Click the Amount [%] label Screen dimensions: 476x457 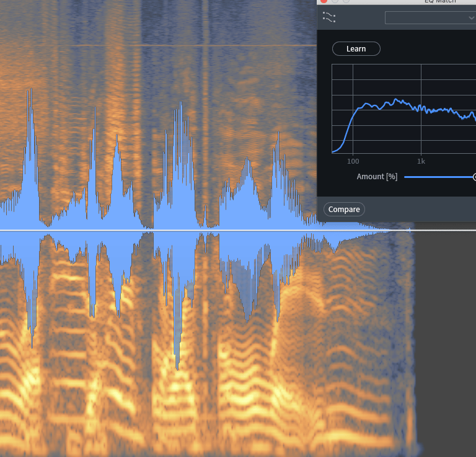pyautogui.click(x=377, y=177)
